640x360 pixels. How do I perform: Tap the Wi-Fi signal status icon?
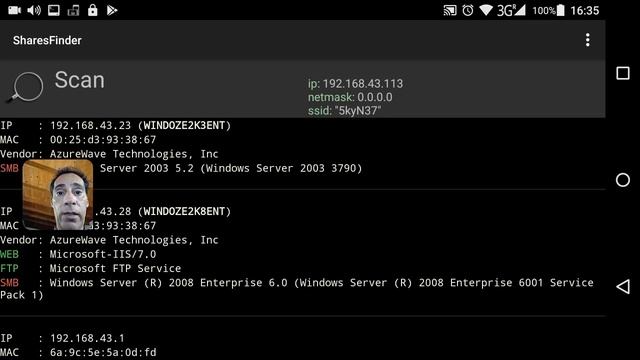click(x=486, y=10)
